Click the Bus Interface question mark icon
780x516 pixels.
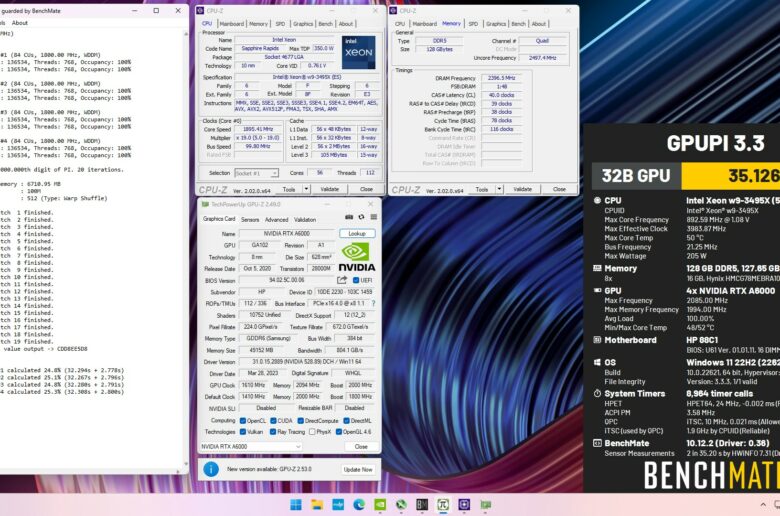373,303
